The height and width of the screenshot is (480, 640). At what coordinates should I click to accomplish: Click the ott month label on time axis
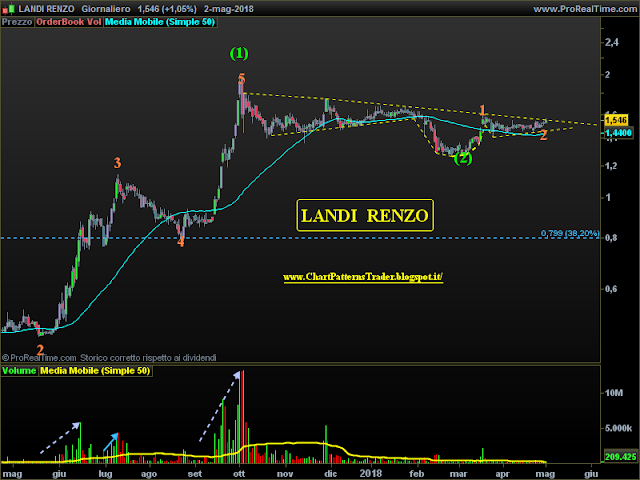click(239, 474)
